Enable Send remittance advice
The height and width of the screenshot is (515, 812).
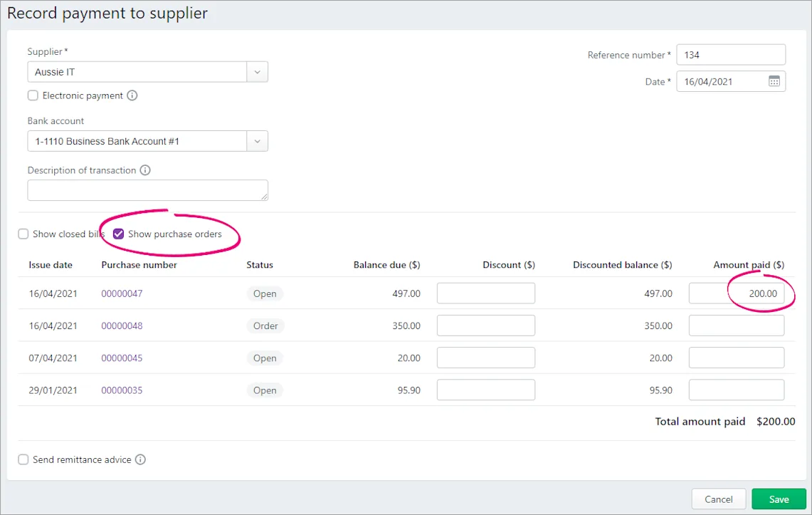point(23,459)
